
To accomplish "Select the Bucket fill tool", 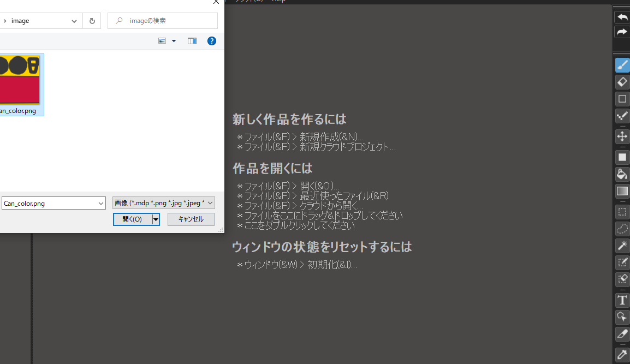I will (622, 174).
